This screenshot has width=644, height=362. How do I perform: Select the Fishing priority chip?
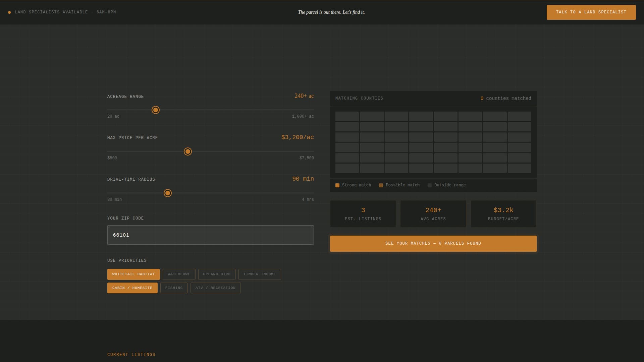174,288
